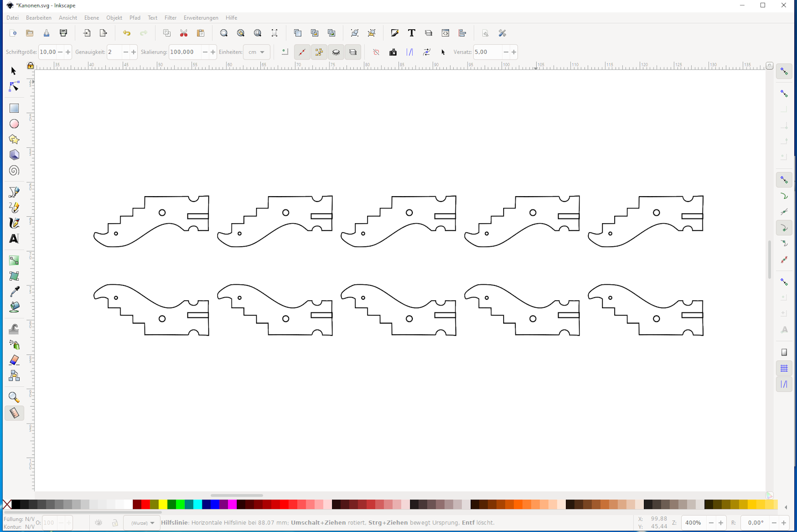
Task: Toggle the guide lock above ruler
Action: click(x=30, y=66)
